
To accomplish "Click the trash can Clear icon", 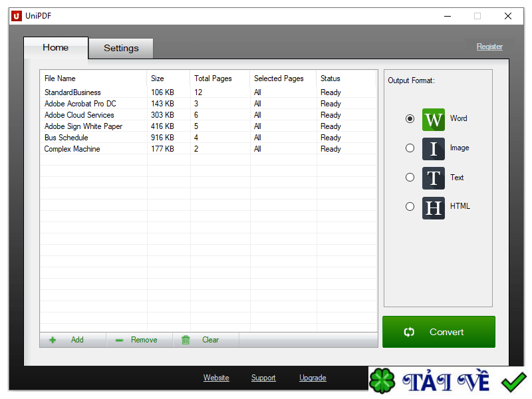I will pyautogui.click(x=186, y=340).
